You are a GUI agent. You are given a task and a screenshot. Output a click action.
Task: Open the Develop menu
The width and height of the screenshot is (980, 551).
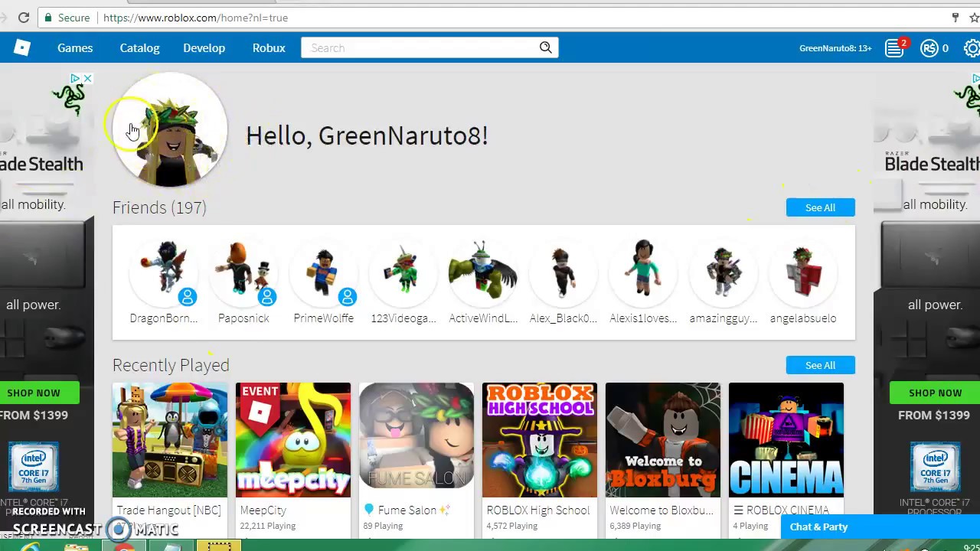point(204,47)
